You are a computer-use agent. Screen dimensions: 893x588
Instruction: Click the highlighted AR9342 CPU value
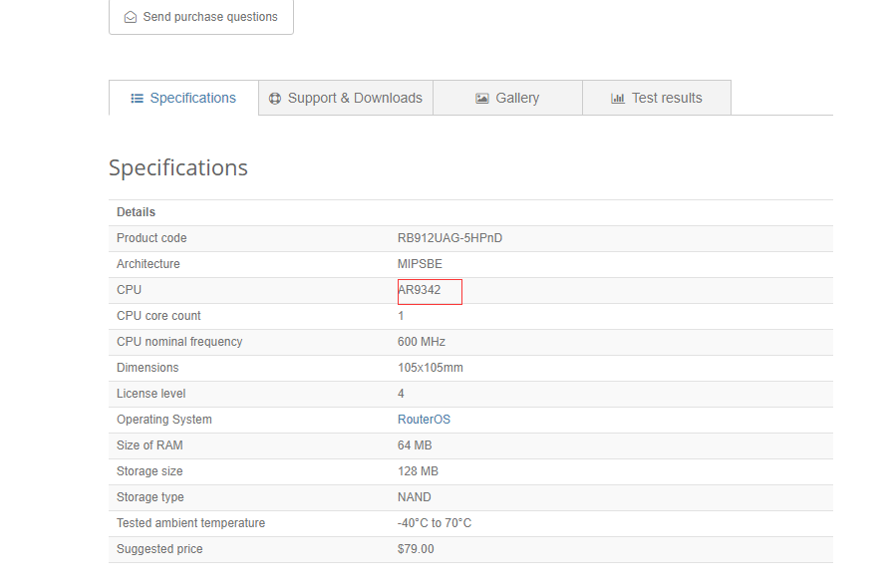421,290
